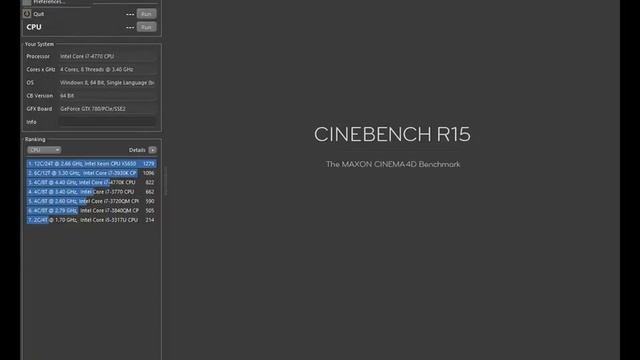Select the '4 Cores, 8 Threads @ 3.40 GHz' field
Image resolution: width=640 pixels, height=360 pixels.
(x=107, y=69)
